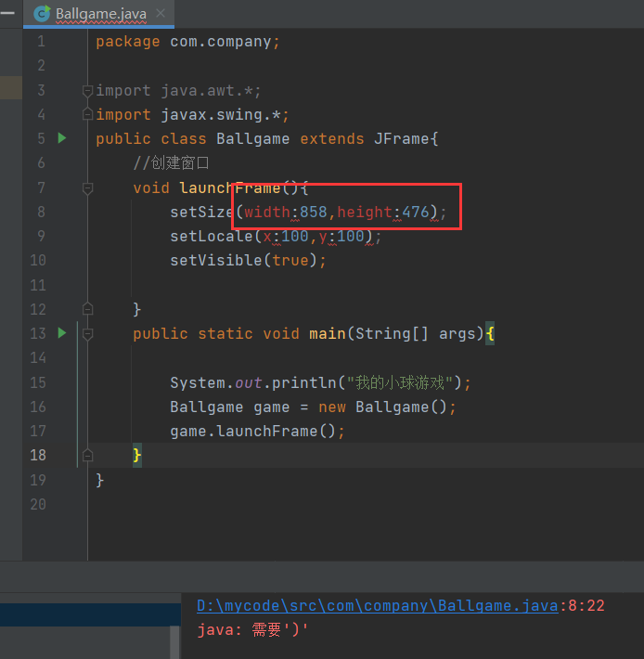This screenshot has height=659, width=644.
Task: Place cursor on import javax.swing.* line
Action: 192,114
